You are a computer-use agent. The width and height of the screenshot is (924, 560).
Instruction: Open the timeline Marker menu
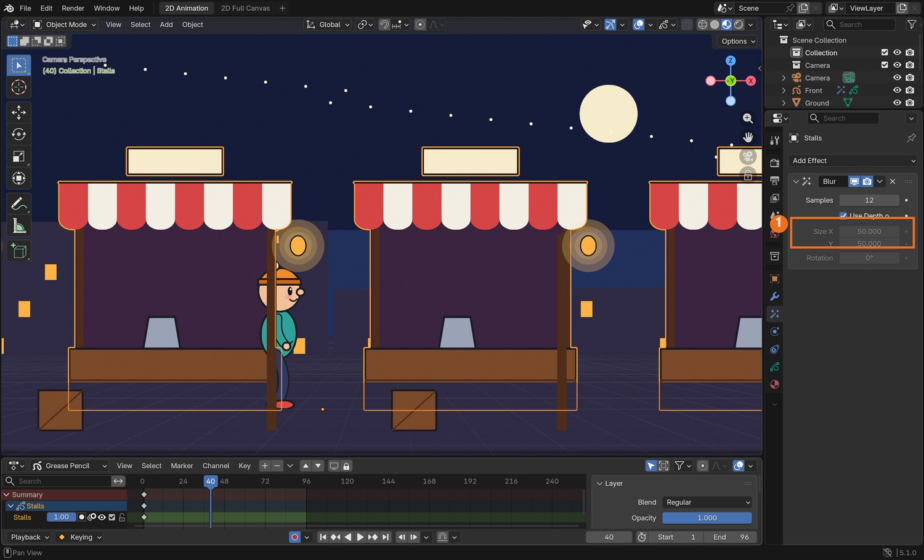point(182,466)
